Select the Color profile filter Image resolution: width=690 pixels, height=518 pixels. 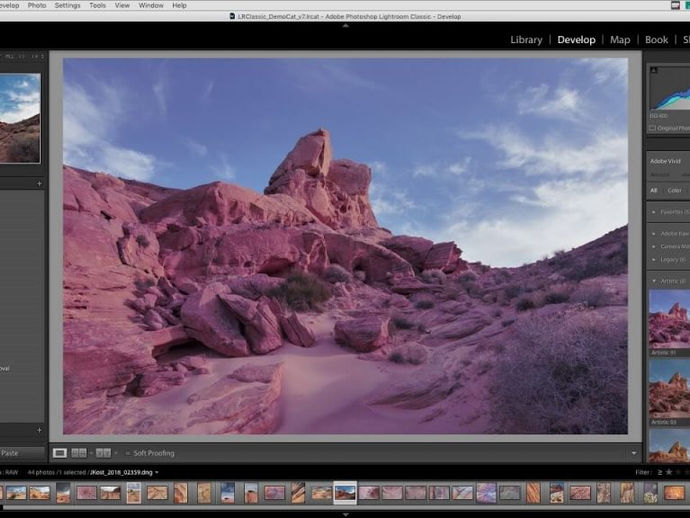click(x=674, y=191)
